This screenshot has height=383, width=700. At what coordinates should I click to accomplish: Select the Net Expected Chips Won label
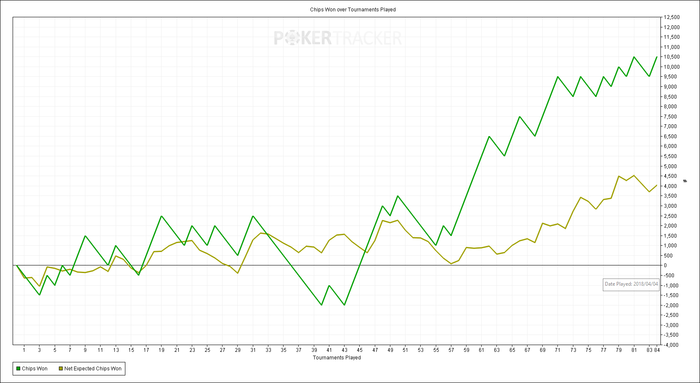point(93,369)
